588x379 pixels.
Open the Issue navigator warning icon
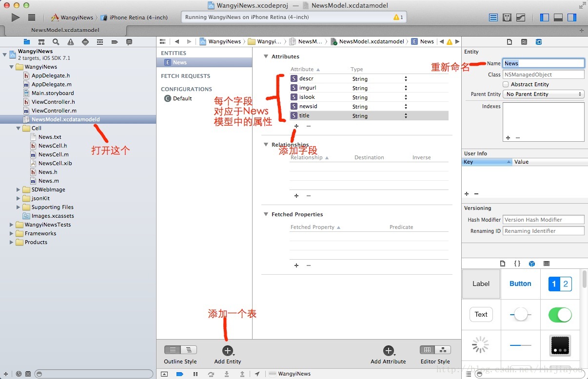(x=71, y=42)
